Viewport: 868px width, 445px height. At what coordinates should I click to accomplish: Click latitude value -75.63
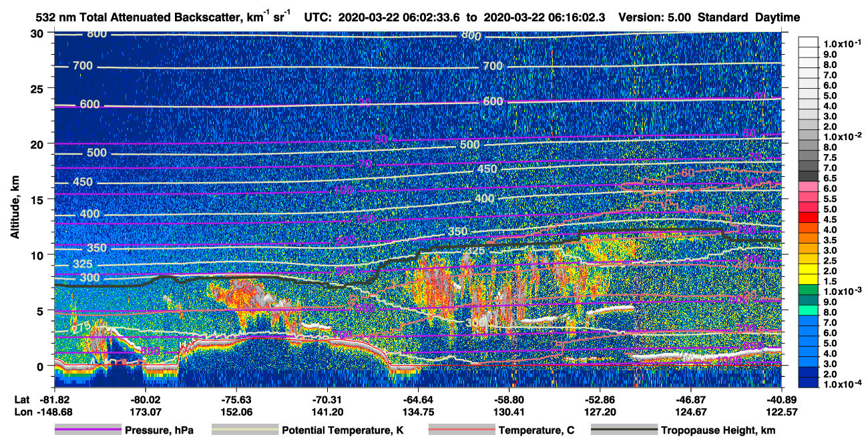[x=236, y=399]
